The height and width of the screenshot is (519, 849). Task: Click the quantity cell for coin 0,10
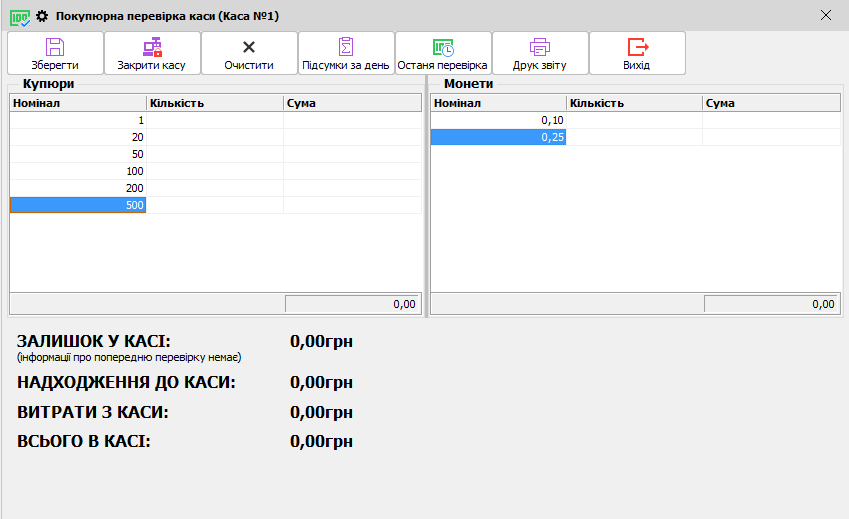634,120
